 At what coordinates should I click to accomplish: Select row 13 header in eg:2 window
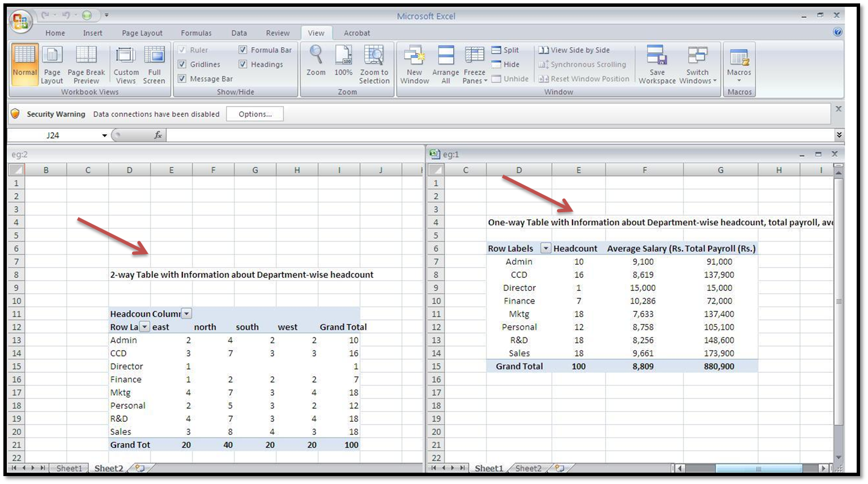pos(16,340)
